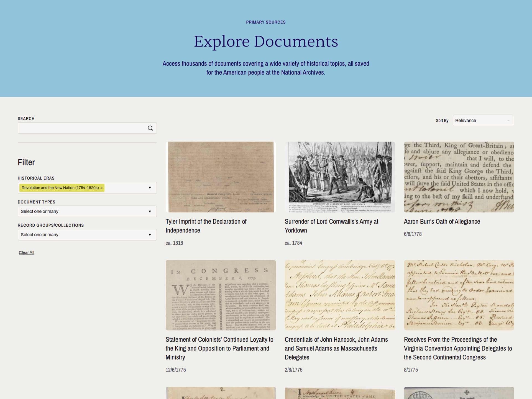Open the partially visible bottom-left document thumbnail
This screenshot has height=399, width=532.
point(221,393)
